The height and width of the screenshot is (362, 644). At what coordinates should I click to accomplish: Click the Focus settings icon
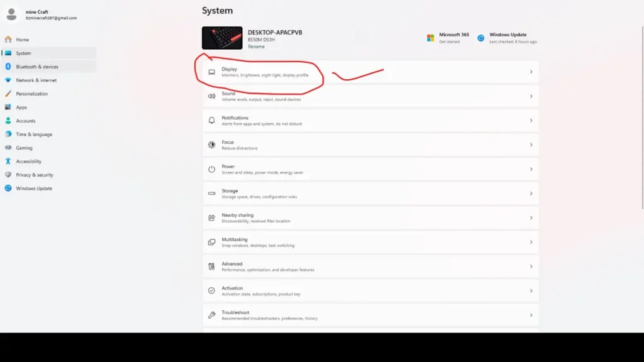tap(212, 144)
